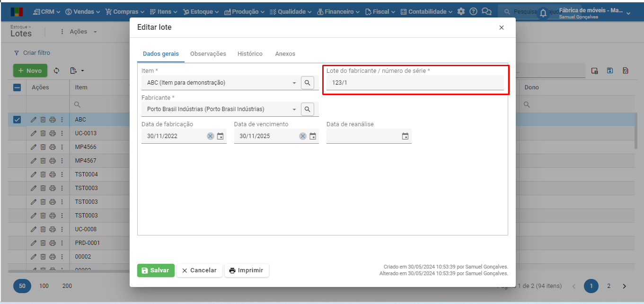Delete the ABC row
644x304 pixels.
click(43, 120)
